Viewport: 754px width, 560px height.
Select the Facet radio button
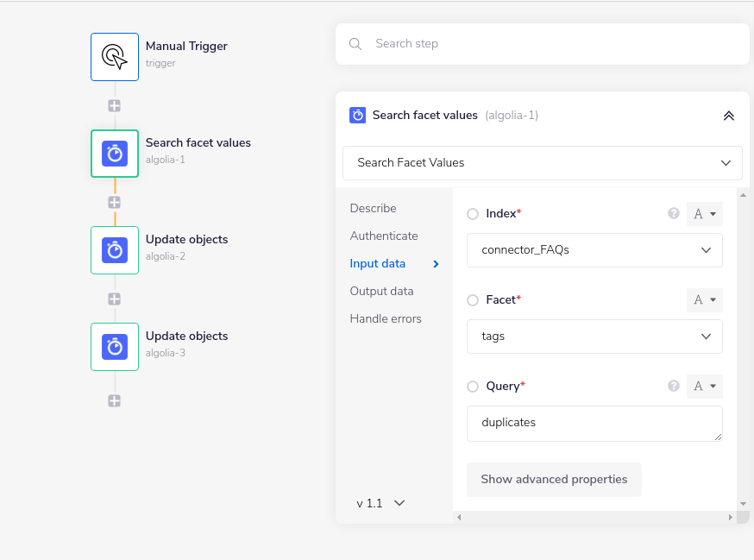coord(473,300)
